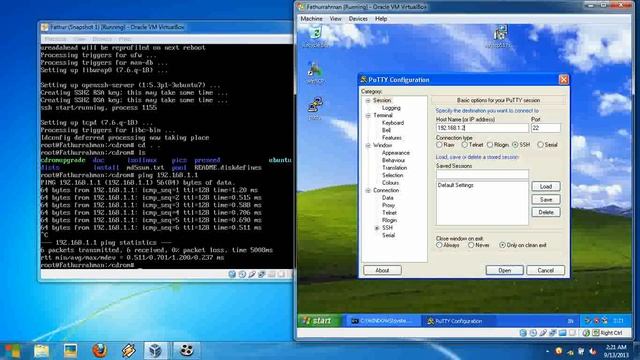Click USB indicator in Fathur snapshot VM window
640x360 pixels.
click(x=252, y=274)
